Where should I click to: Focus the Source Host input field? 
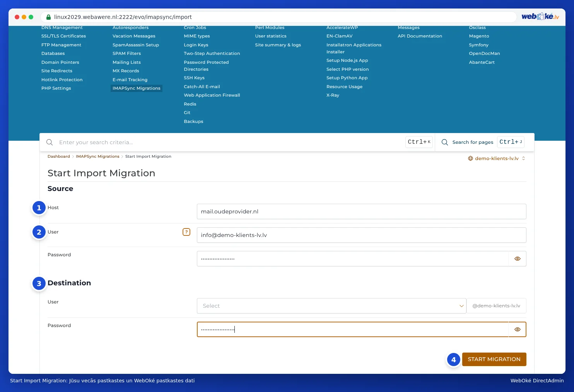pyautogui.click(x=361, y=211)
